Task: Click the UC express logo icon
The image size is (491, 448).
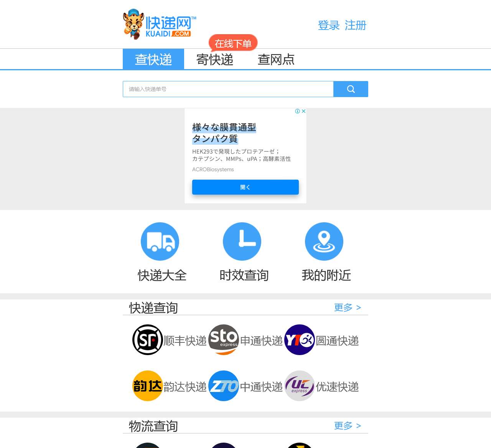Action: tap(300, 386)
